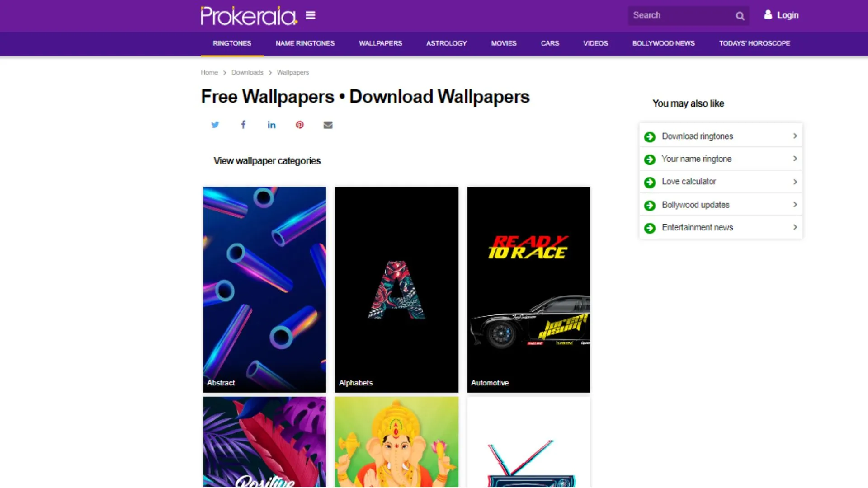Share the page via the email envelope icon

328,125
